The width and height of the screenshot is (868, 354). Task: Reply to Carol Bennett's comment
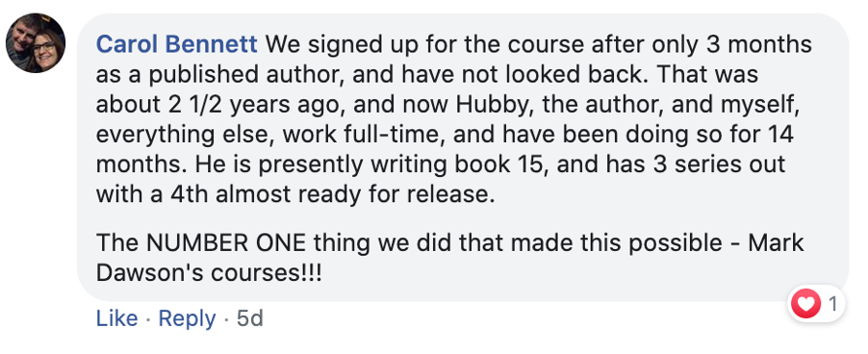[187, 318]
